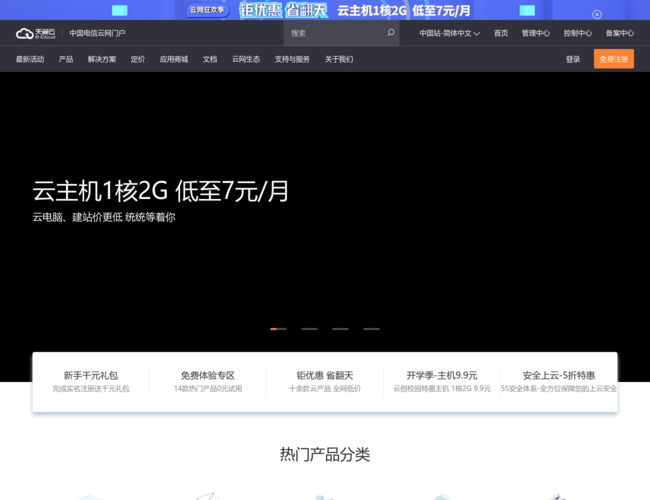
Task: Open the 关于我们 menu
Action: click(339, 59)
